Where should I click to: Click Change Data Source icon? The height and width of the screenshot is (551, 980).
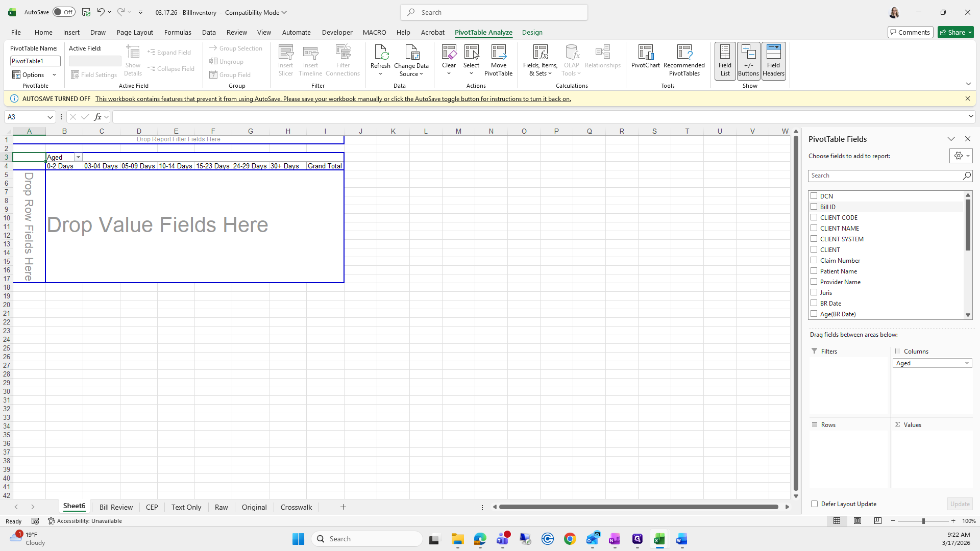click(x=411, y=53)
